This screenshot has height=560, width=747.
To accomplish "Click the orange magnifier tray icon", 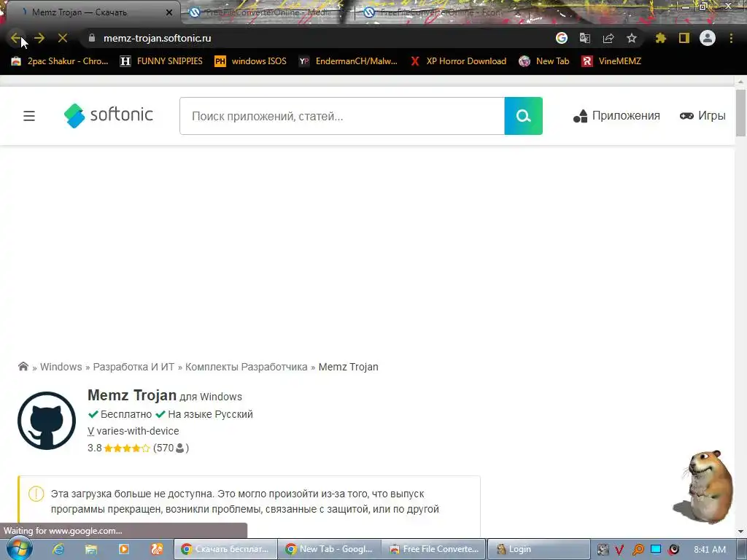I will coord(638,550).
